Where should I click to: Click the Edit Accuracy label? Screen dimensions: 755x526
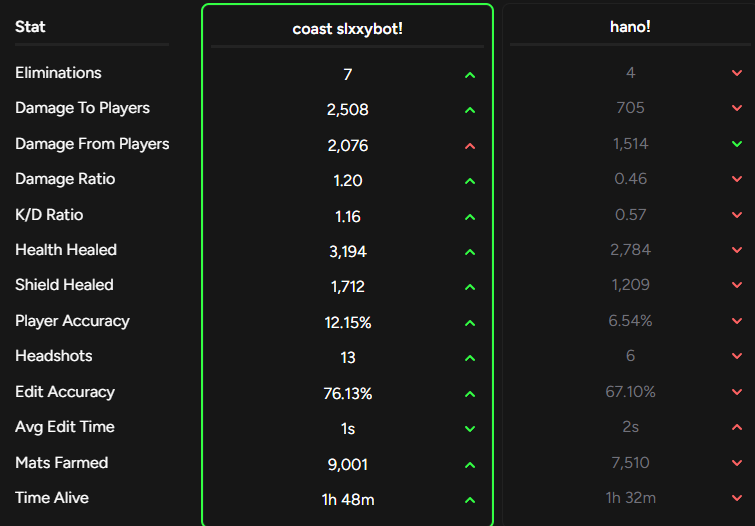click(65, 392)
